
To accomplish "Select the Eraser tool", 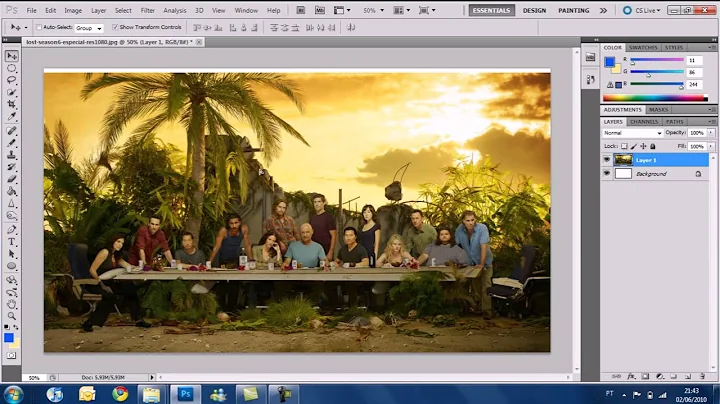I will [x=12, y=179].
